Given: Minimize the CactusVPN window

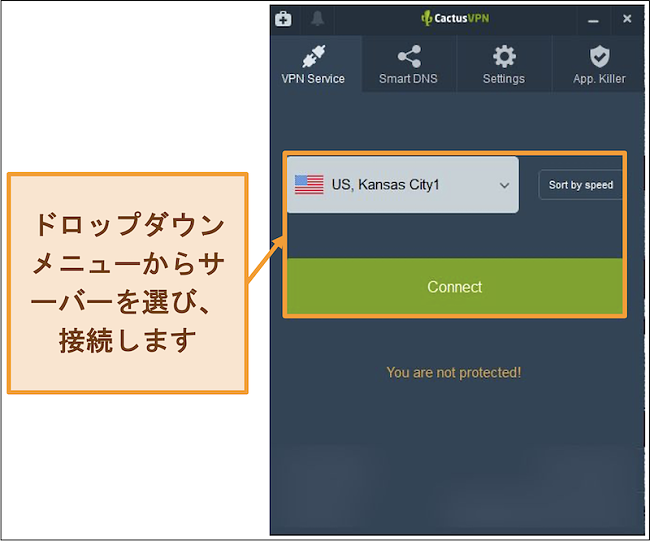Looking at the screenshot, I should click(593, 19).
